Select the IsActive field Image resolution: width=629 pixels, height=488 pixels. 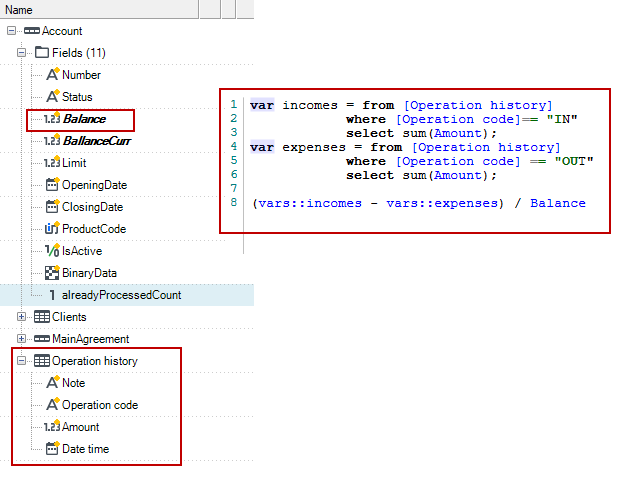(x=82, y=251)
